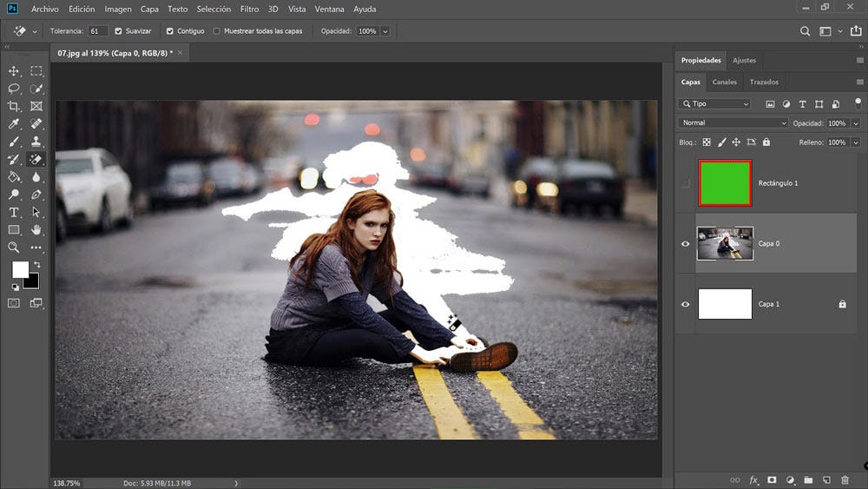
Task: Select the Zoom tool
Action: click(14, 248)
